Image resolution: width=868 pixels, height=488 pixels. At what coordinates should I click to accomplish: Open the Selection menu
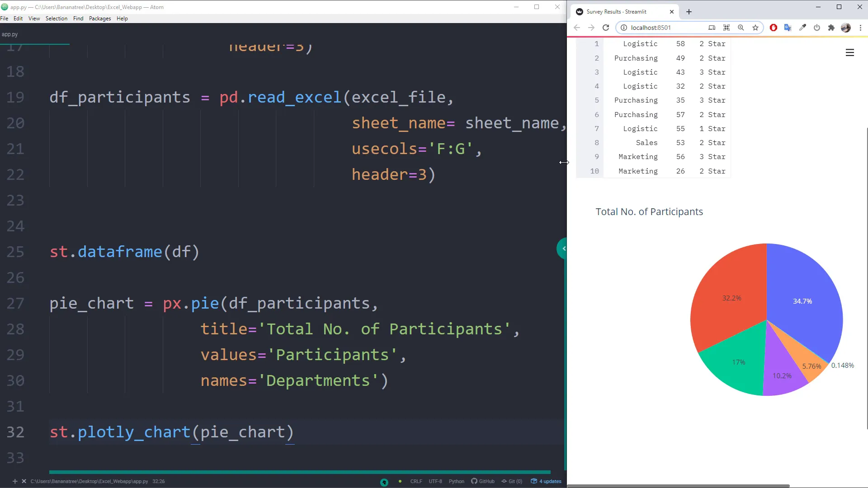coord(56,19)
